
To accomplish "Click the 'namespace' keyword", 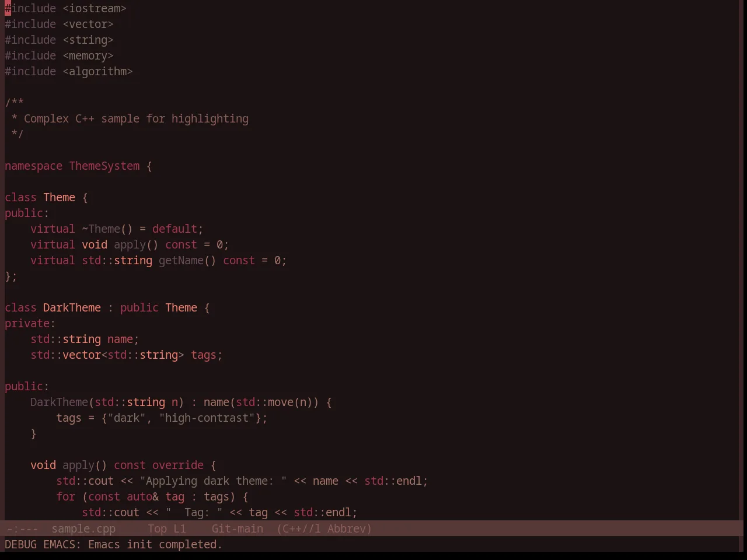I will (x=33, y=166).
